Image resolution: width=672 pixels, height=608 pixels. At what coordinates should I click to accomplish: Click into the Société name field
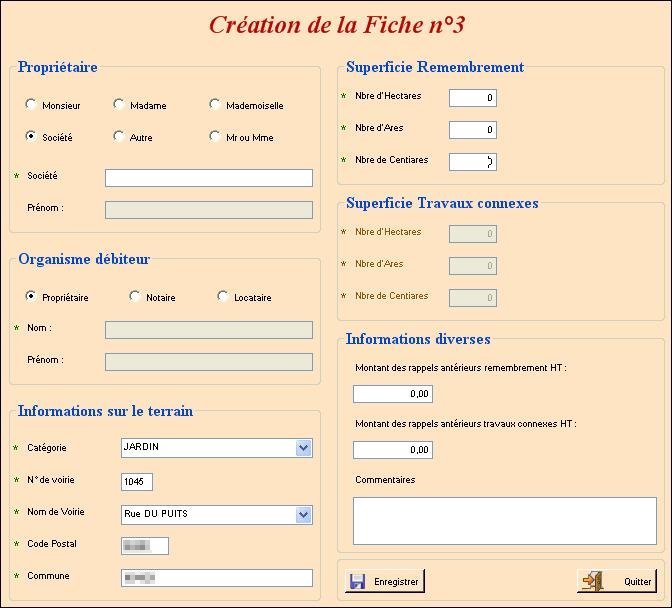pyautogui.click(x=208, y=178)
